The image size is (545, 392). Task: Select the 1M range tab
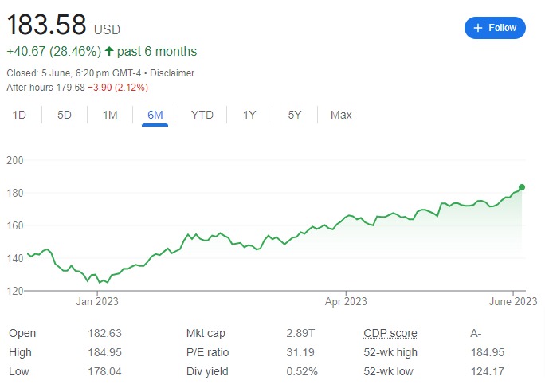click(x=110, y=115)
